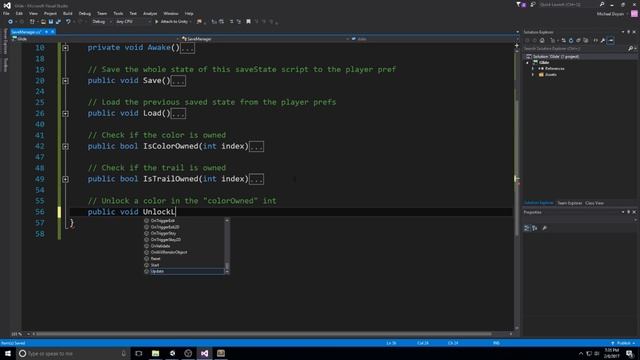Open the Windows Start menu
Viewport: 640px width, 360px height.
coord(8,353)
